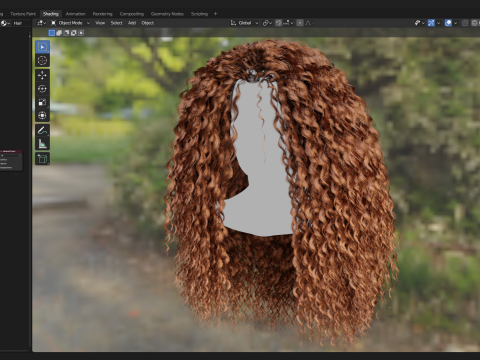480x360 pixels.
Task: Click the Material Output node header
Action: 11,151
